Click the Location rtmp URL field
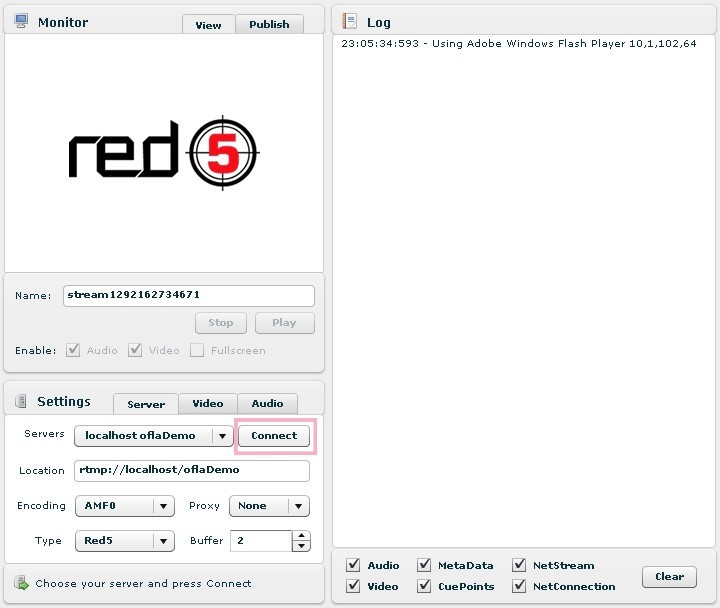The width and height of the screenshot is (720, 608). click(192, 471)
